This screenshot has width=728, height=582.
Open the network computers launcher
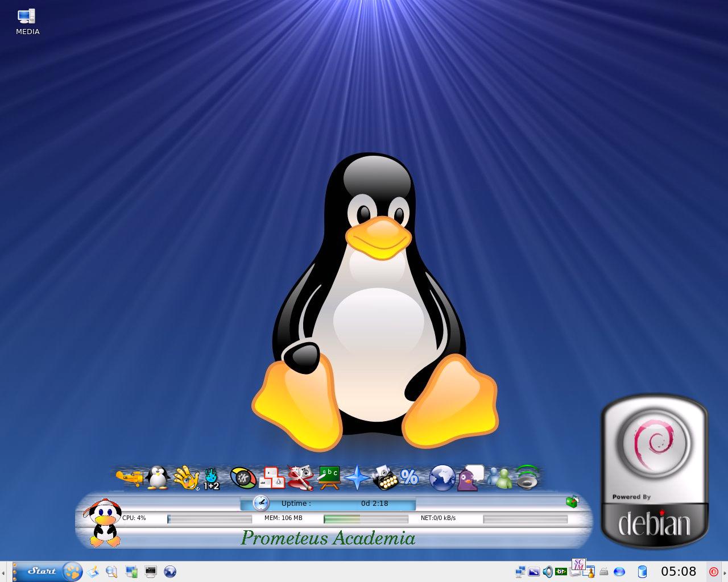pyautogui.click(x=131, y=572)
